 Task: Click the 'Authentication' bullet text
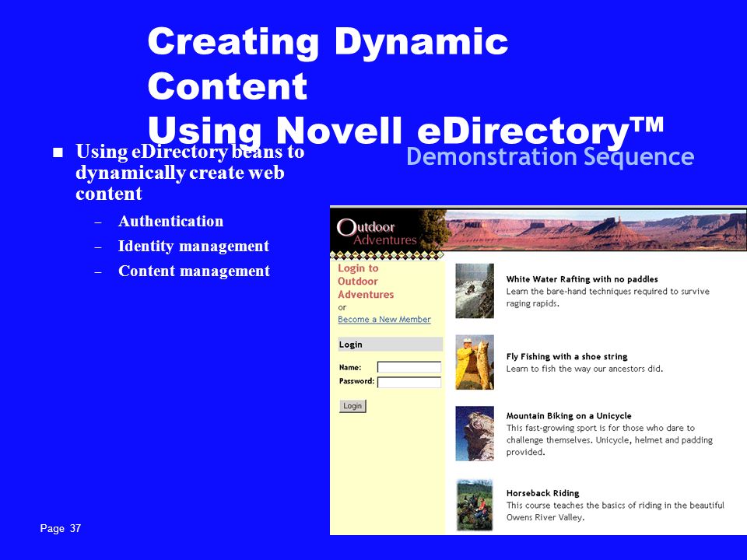pyautogui.click(x=170, y=221)
